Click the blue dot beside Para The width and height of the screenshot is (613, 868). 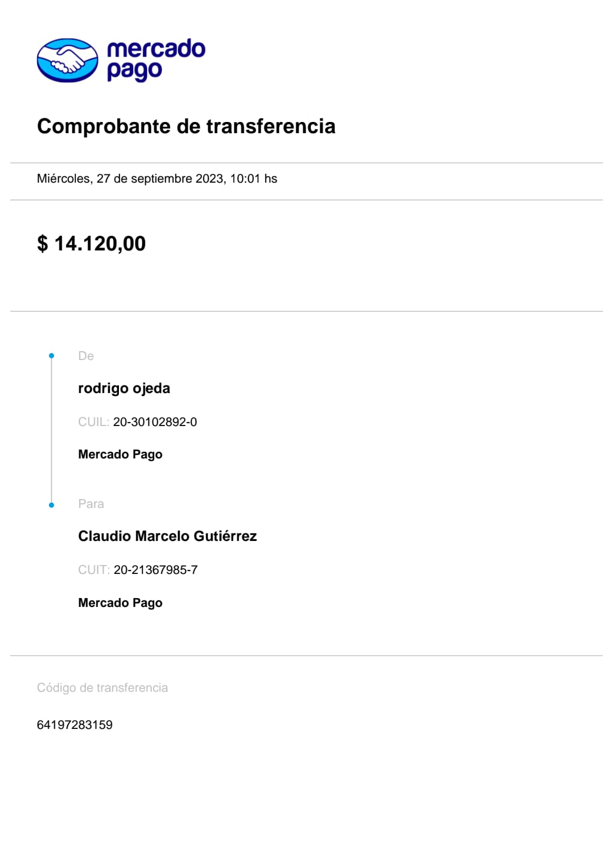[x=51, y=505]
